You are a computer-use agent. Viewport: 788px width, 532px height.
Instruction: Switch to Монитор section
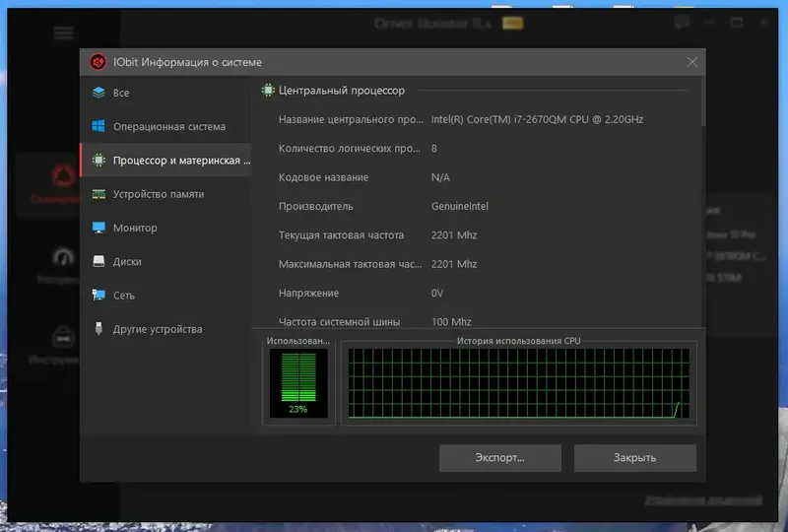click(x=165, y=228)
